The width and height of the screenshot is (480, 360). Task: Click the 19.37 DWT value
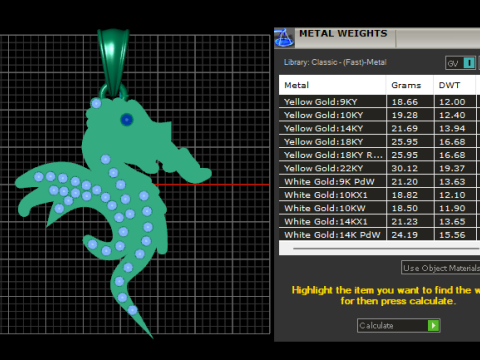tap(452, 168)
